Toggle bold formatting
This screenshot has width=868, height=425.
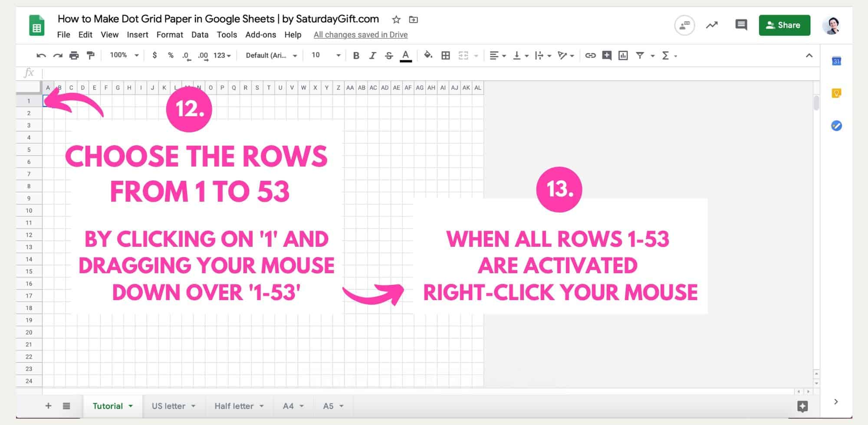[356, 56]
